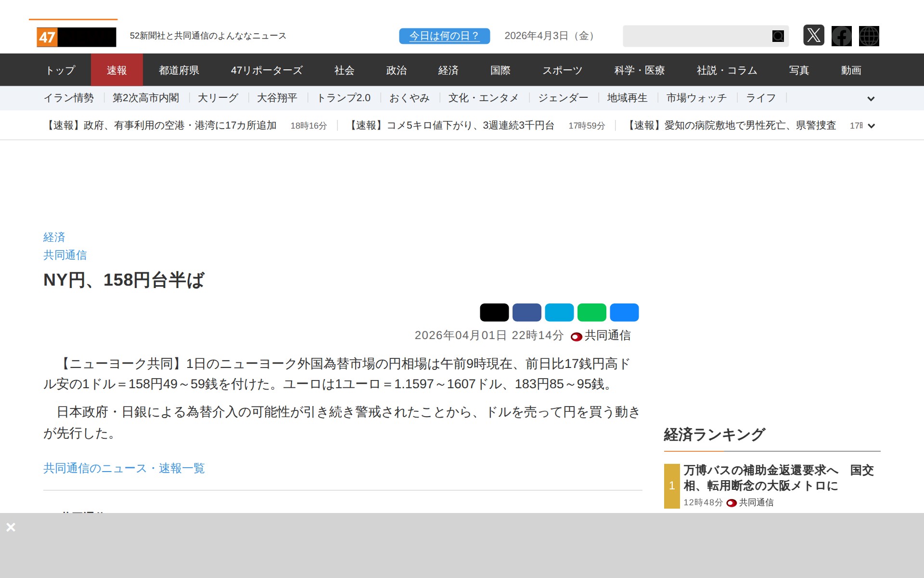The image size is (924, 578).
Task: Open 共同通信のニュース・速報一覧 link
Action: 124,468
